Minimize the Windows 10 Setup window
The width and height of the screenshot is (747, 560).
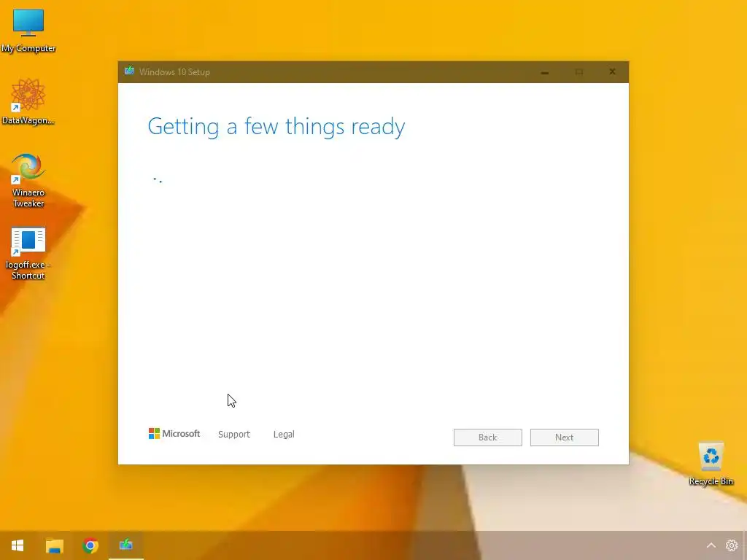click(x=544, y=72)
